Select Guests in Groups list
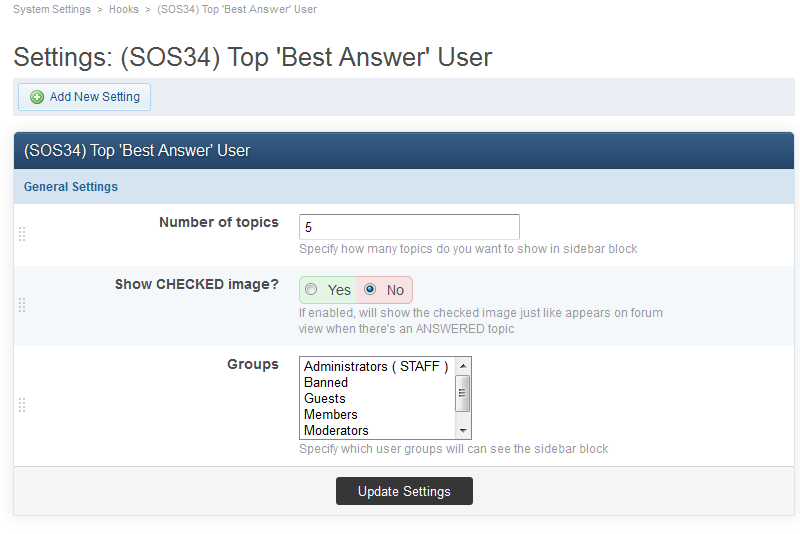The height and width of the screenshot is (534, 800). click(325, 399)
